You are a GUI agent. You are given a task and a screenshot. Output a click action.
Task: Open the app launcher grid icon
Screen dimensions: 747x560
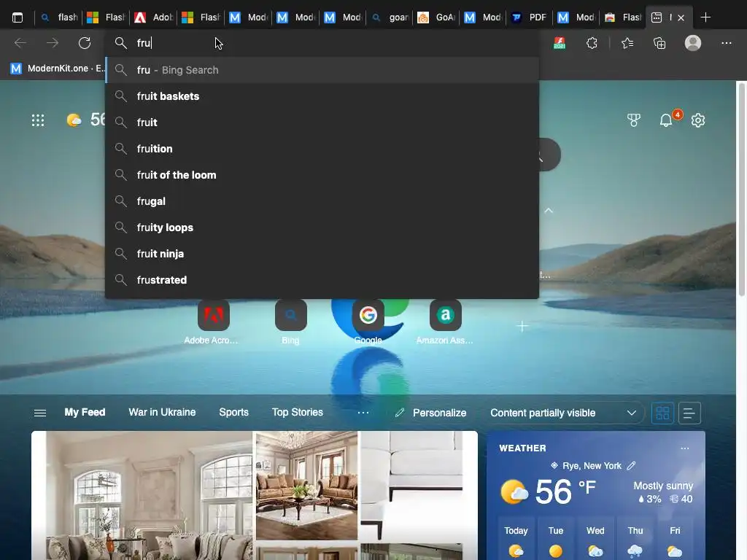[38, 120]
